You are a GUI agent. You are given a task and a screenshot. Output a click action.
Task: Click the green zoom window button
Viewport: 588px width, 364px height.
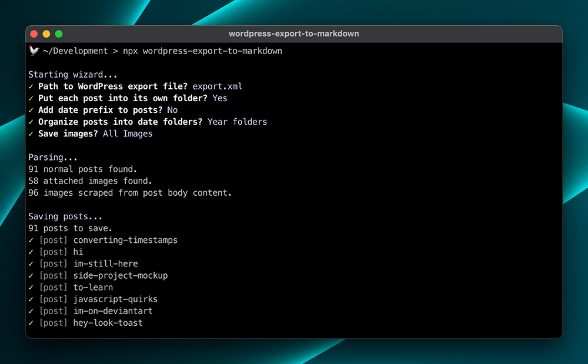coord(58,34)
